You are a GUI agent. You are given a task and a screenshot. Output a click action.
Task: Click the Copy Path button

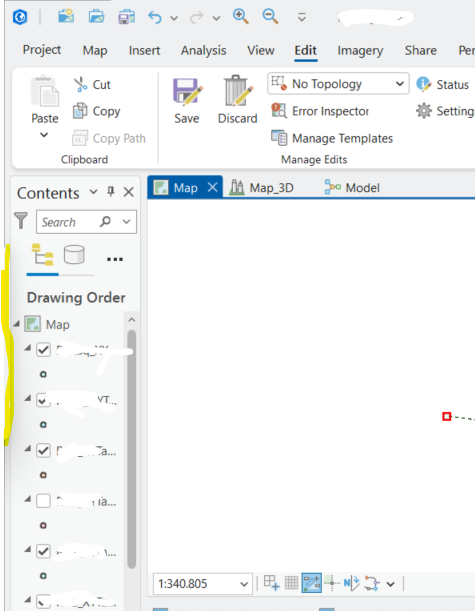(x=109, y=138)
